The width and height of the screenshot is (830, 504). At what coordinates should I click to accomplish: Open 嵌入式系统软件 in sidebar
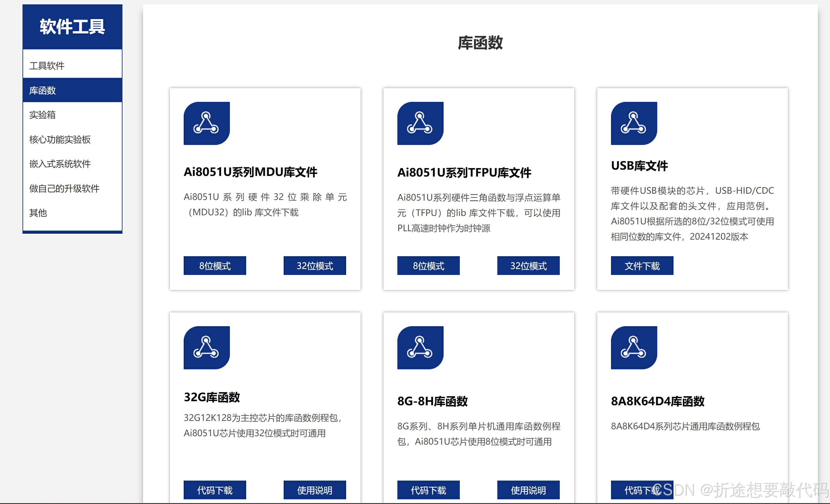click(x=60, y=164)
